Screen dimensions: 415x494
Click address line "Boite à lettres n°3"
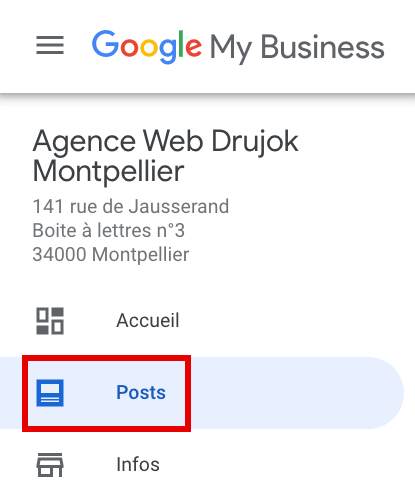[x=108, y=230]
